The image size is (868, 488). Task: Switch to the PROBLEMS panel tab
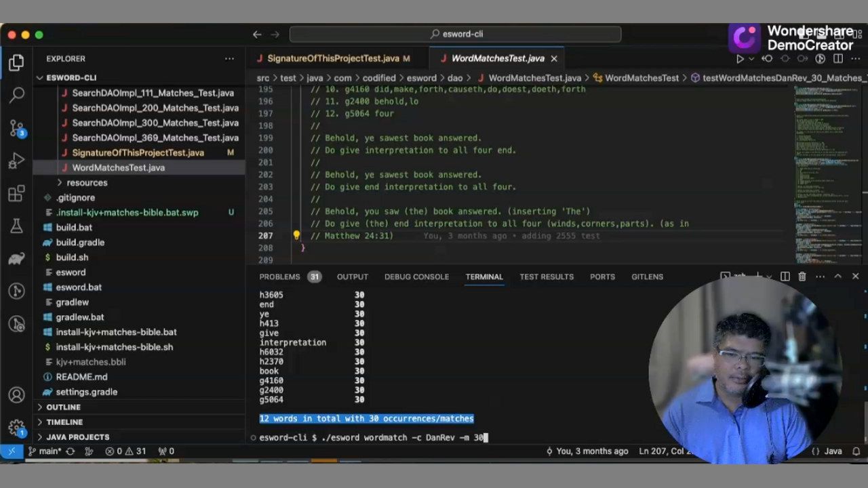pos(279,277)
